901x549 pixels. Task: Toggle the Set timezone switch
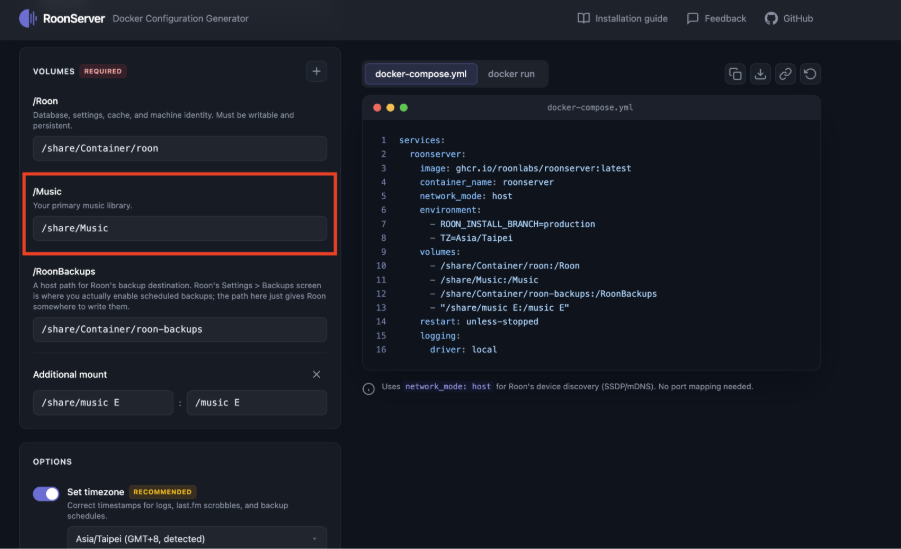point(46,493)
